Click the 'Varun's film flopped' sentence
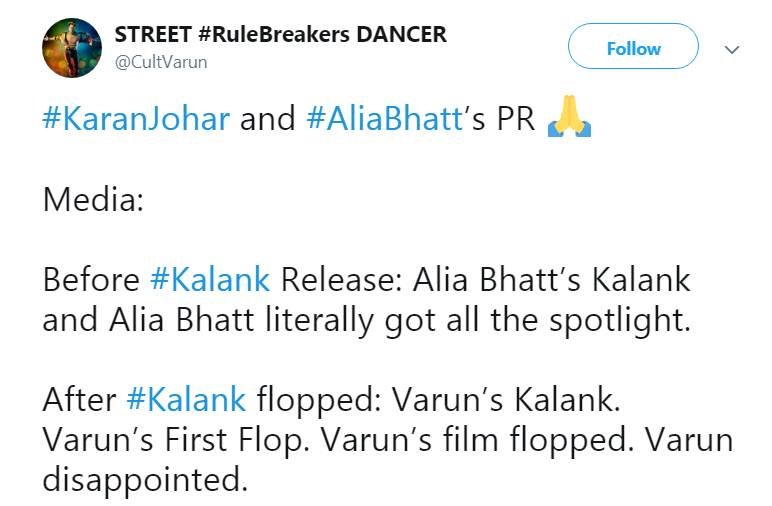 coord(478,440)
